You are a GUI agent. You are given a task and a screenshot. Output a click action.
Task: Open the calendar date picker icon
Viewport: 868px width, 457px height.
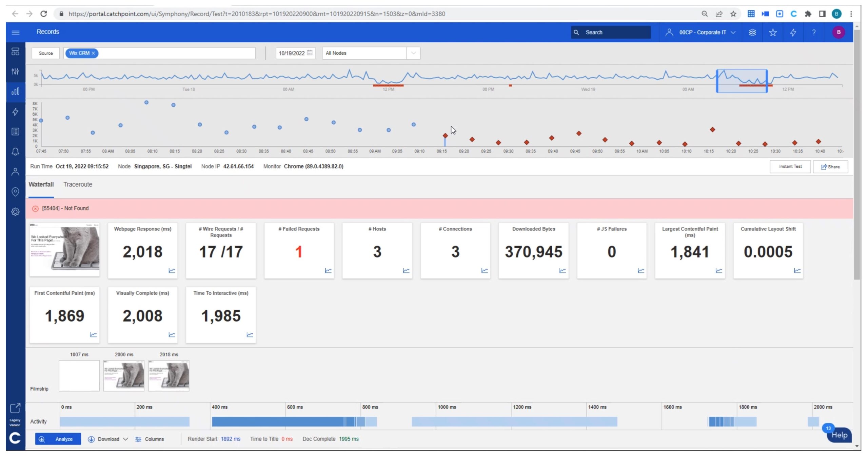[x=310, y=53]
